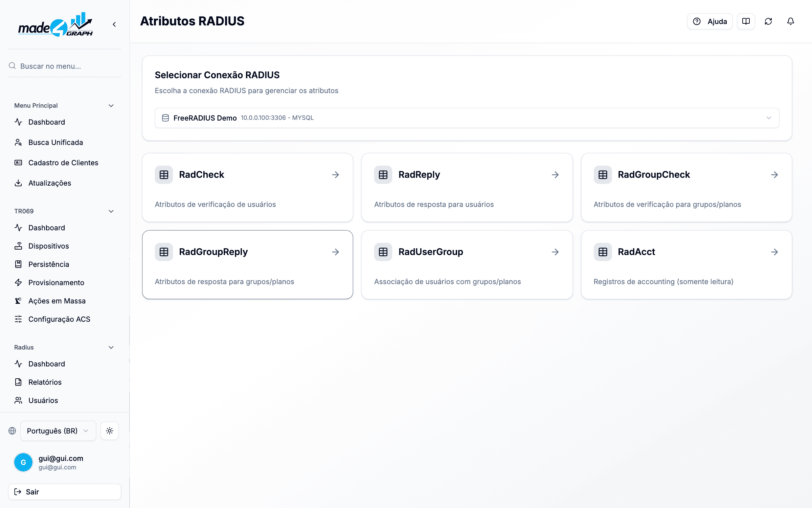The image size is (812, 508).
Task: Open the RADIUS connection dropdown
Action: [x=467, y=118]
